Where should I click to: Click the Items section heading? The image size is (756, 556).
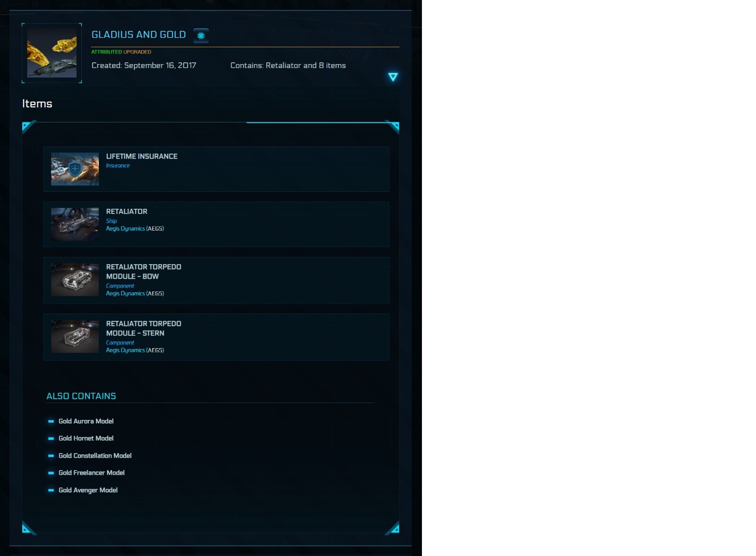[37, 103]
